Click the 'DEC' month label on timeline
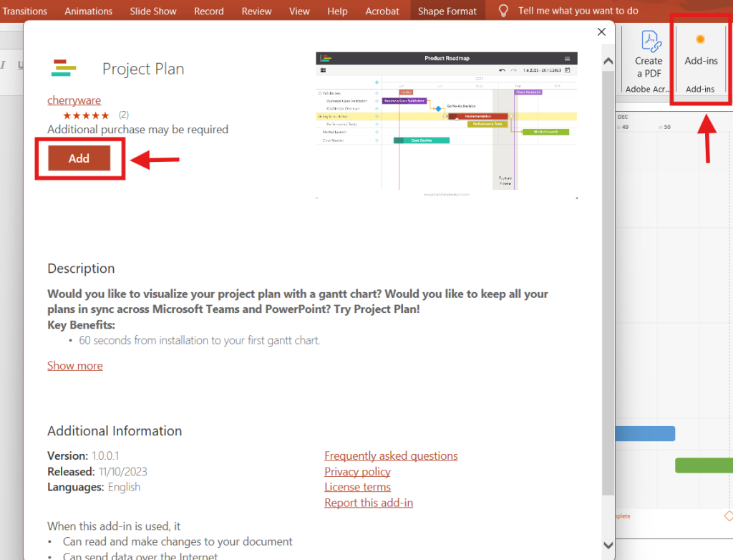The image size is (733, 560). pyautogui.click(x=623, y=117)
